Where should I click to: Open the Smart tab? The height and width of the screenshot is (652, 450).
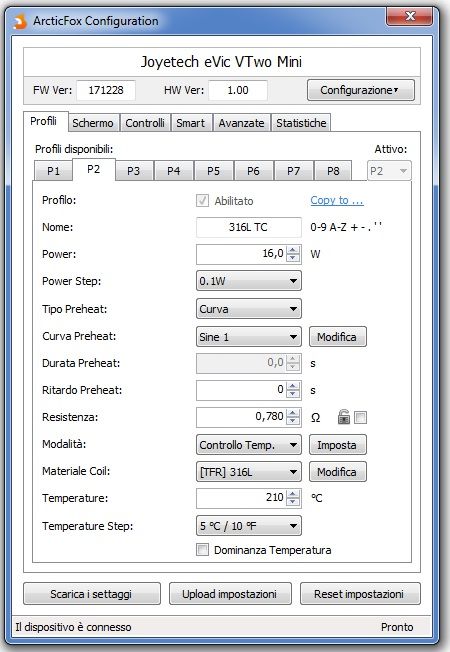click(x=190, y=123)
